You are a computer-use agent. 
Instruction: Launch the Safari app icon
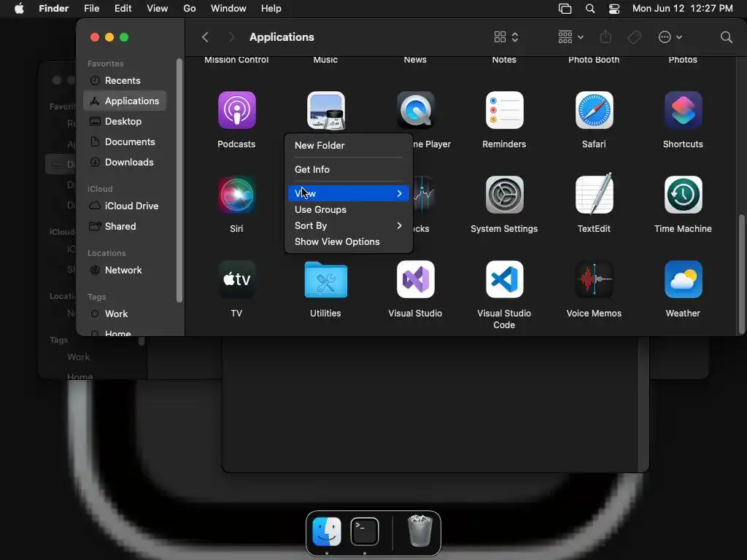(x=594, y=111)
